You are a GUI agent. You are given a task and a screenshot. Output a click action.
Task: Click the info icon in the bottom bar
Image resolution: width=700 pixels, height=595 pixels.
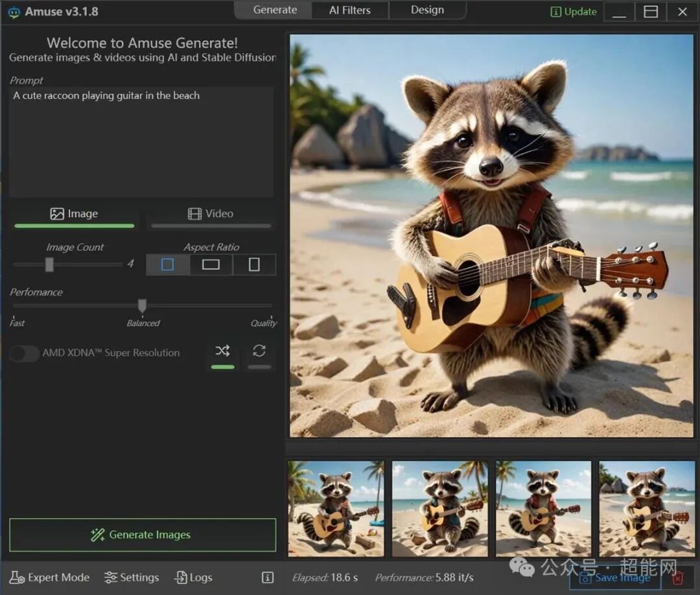pos(267,577)
